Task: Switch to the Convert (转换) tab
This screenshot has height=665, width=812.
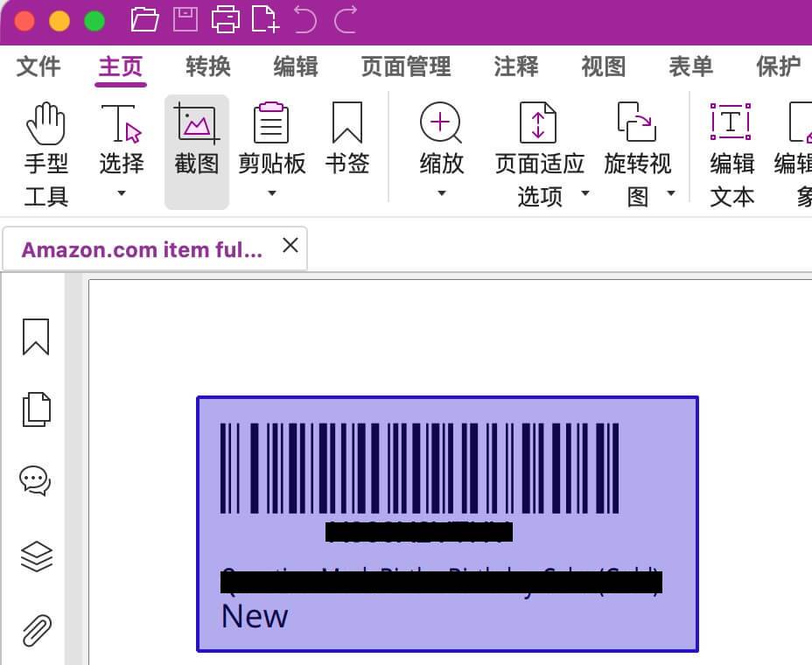Action: [x=208, y=66]
